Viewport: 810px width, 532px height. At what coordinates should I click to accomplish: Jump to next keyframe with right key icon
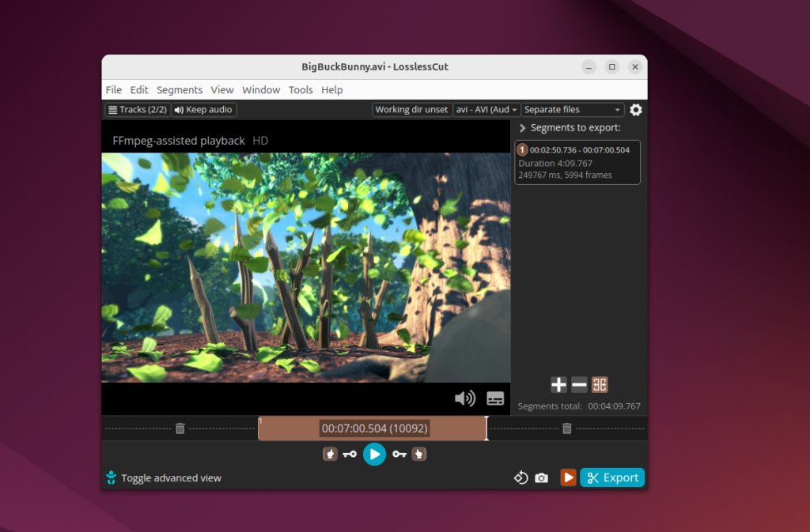399,455
